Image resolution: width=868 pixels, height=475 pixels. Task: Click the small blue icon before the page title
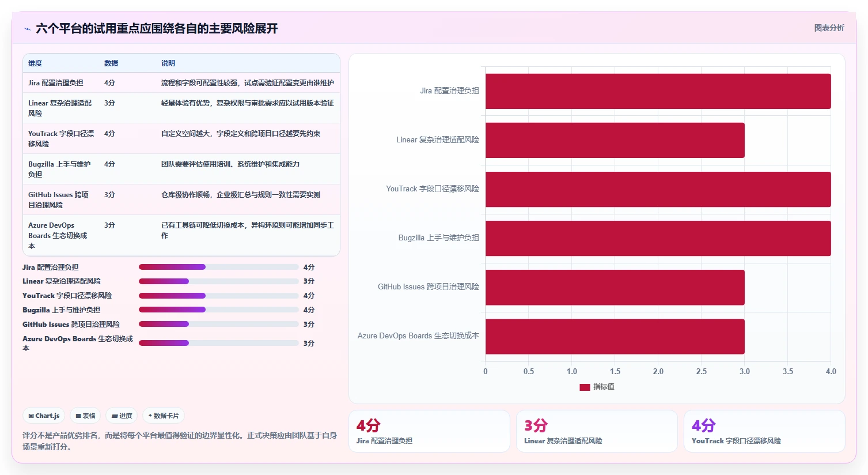[27, 29]
